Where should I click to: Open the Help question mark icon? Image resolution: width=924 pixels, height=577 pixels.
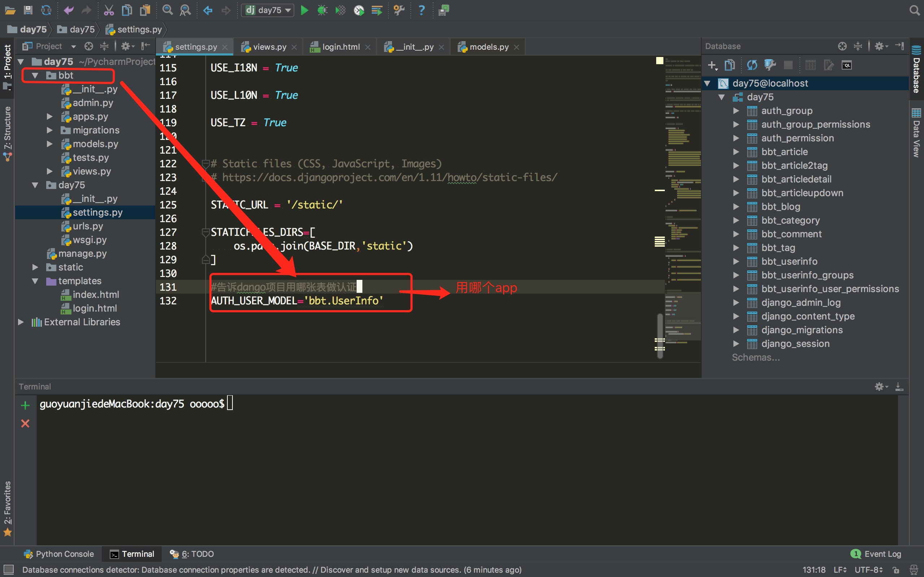[421, 10]
